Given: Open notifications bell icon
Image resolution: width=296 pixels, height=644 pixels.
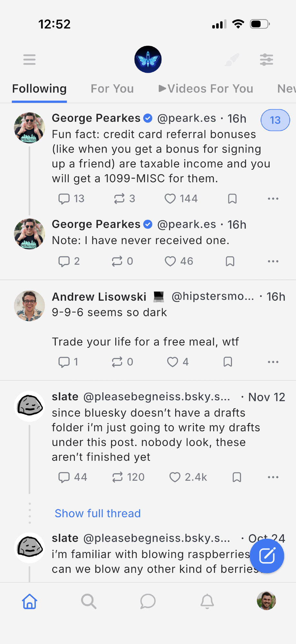Looking at the screenshot, I should [207, 601].
